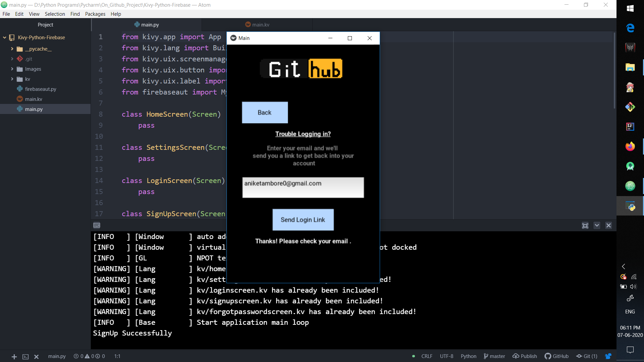The width and height of the screenshot is (644, 362).
Task: Click the new terminal plus icon
Action: (x=14, y=357)
